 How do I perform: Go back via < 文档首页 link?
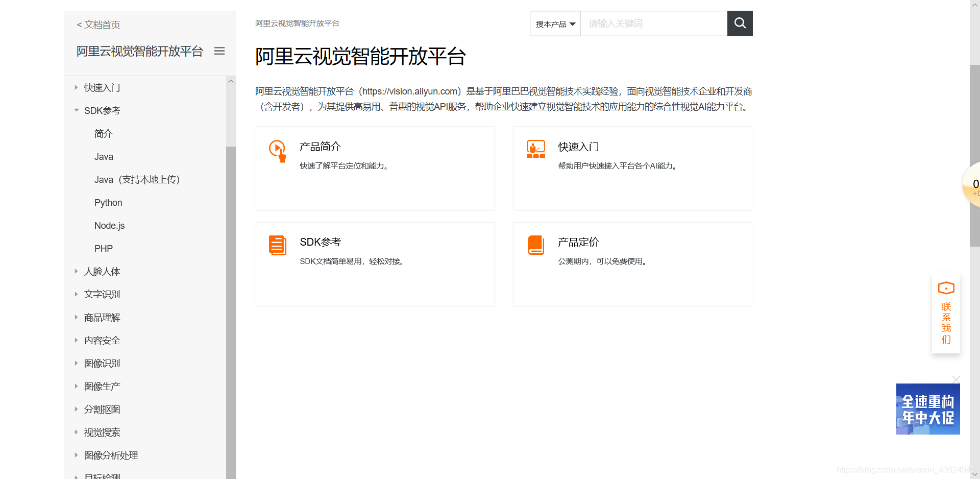point(99,25)
